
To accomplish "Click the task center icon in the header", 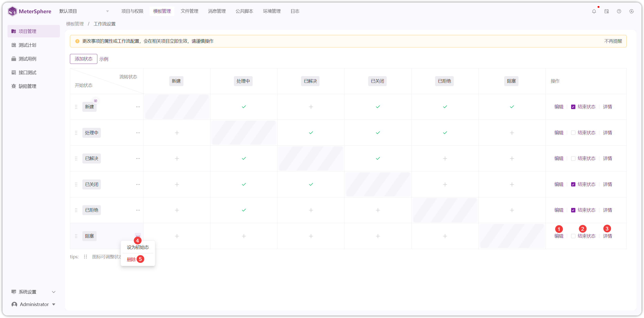I will tap(606, 11).
